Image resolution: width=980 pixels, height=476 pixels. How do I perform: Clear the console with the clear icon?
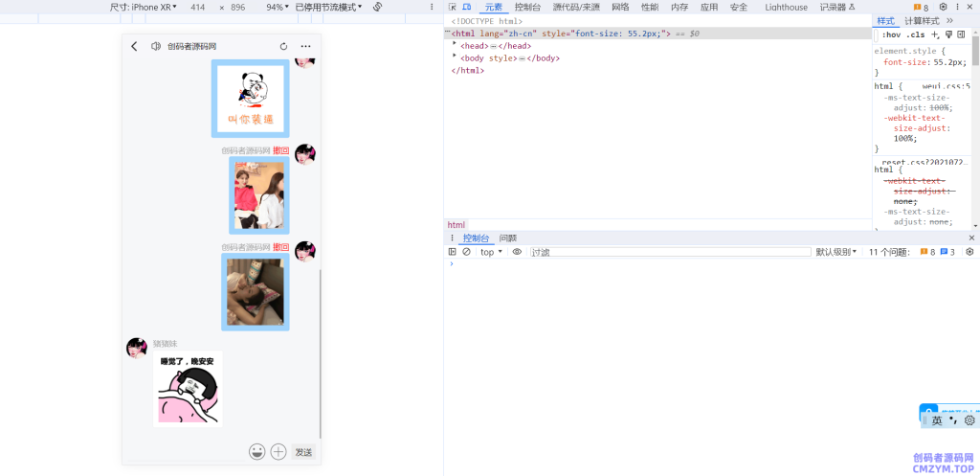pos(466,252)
